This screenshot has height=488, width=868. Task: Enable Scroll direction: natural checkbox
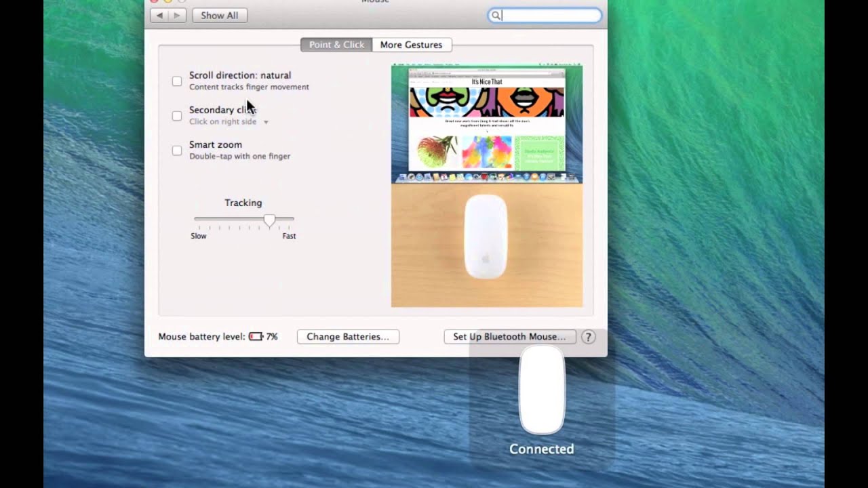pyautogui.click(x=177, y=81)
